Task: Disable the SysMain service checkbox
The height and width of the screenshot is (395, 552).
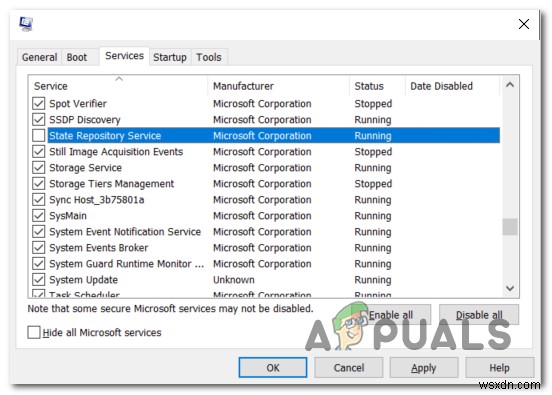Action: click(x=38, y=216)
